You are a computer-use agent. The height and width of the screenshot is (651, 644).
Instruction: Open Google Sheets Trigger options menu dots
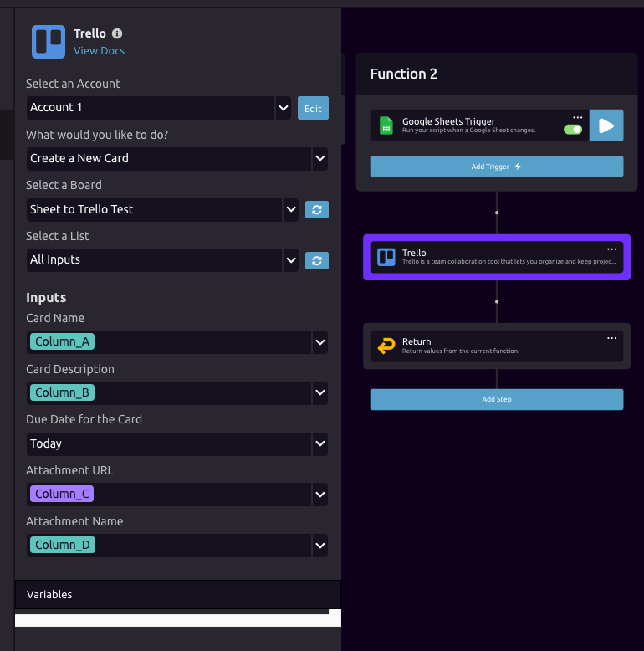tap(578, 117)
